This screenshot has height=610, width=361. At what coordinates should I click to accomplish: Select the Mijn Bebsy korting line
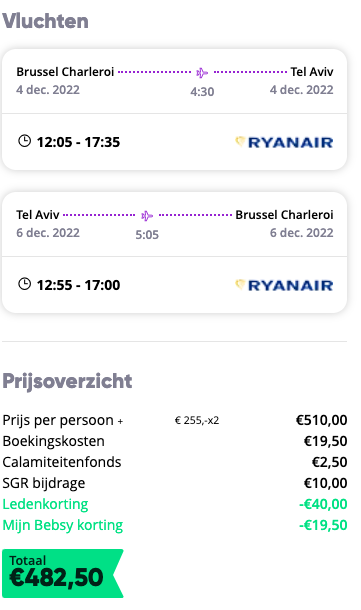[175, 525]
